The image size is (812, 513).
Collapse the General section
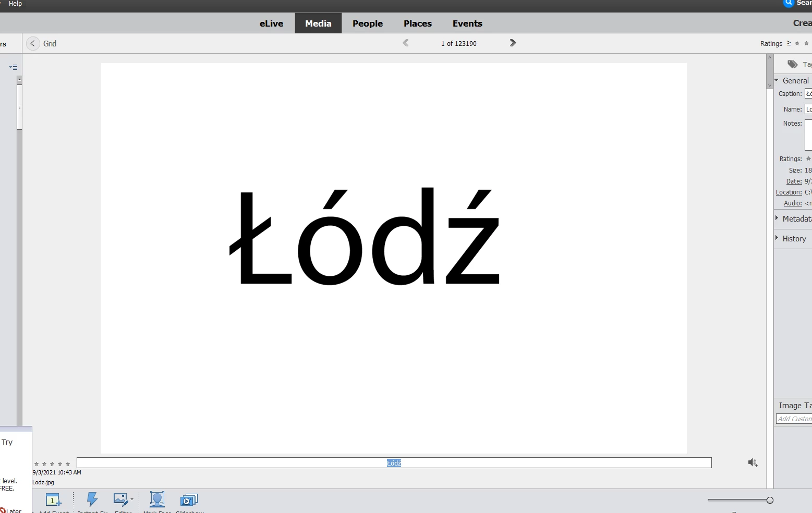pyautogui.click(x=777, y=80)
